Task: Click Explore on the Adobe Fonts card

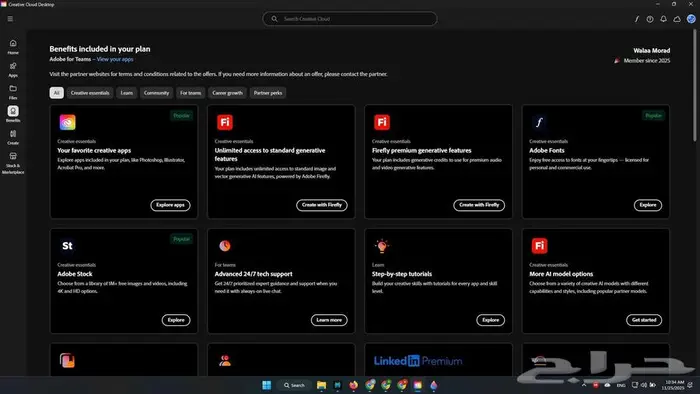Action: [648, 205]
